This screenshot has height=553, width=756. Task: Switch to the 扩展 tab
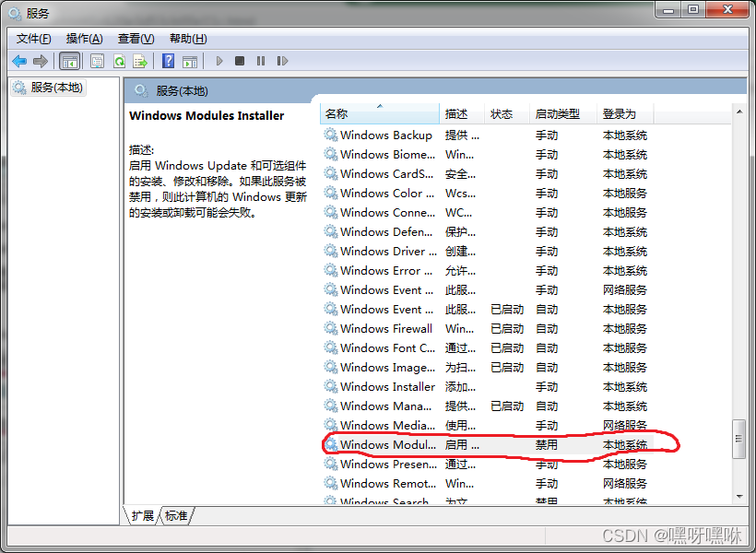click(142, 516)
